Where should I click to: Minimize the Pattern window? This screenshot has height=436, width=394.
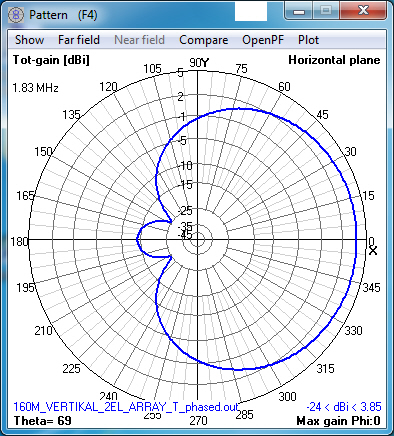point(299,12)
